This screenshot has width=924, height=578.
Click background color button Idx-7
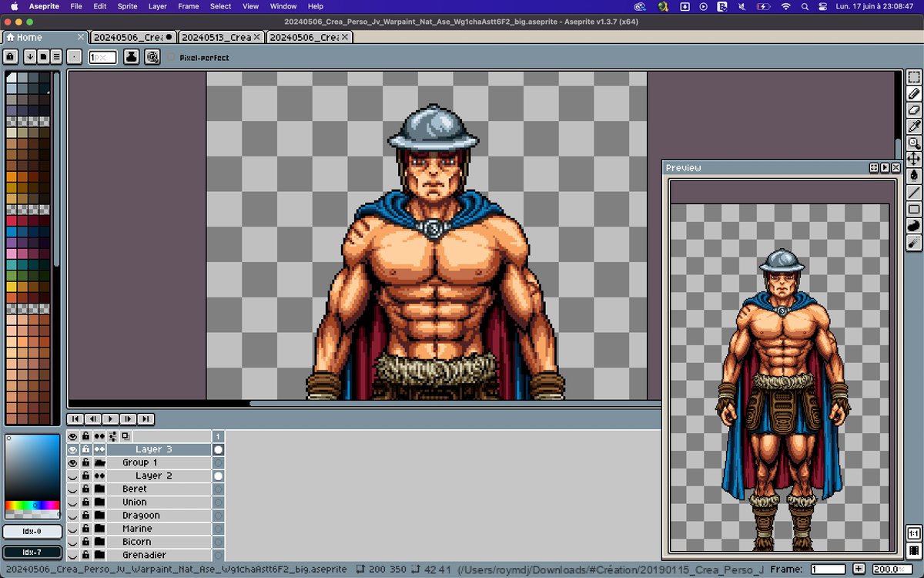click(32, 552)
